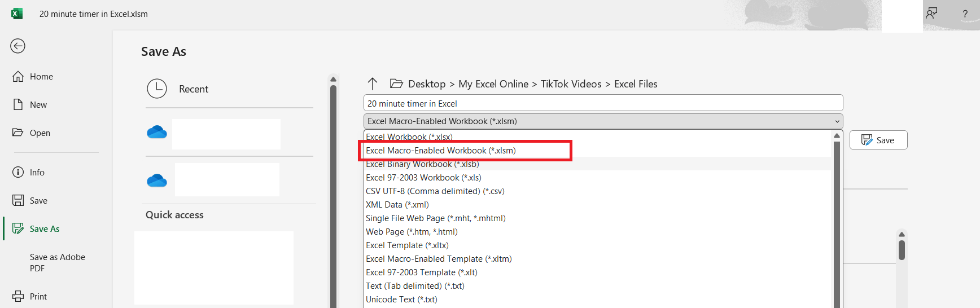980x308 pixels.
Task: Choose Excel Binary Workbook (*.xlsb)
Action: click(x=598, y=164)
